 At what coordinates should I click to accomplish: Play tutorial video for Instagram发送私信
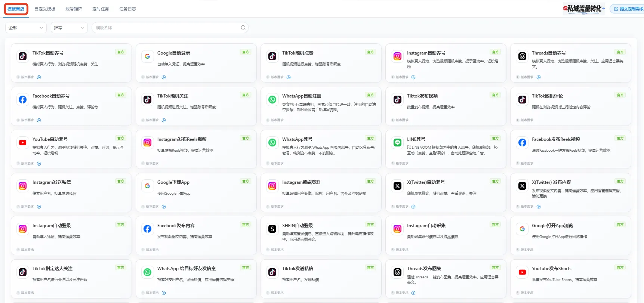[39, 207]
